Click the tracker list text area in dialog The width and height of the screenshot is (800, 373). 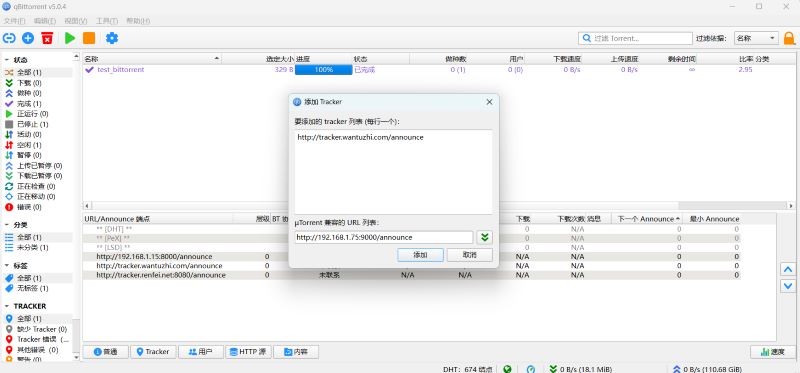tap(393, 172)
